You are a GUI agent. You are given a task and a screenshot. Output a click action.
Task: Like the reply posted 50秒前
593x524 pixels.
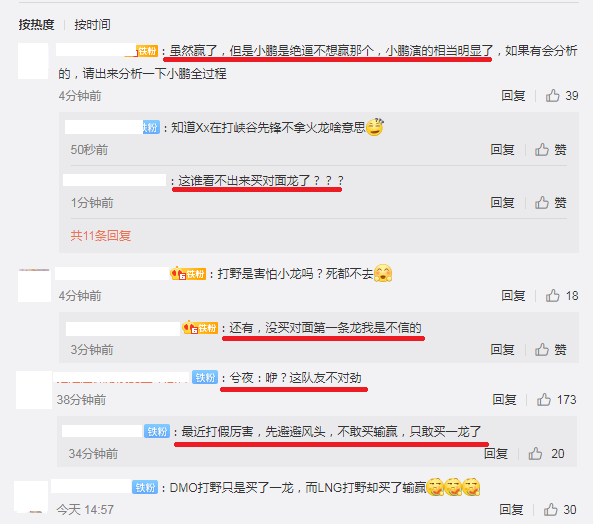click(x=551, y=150)
